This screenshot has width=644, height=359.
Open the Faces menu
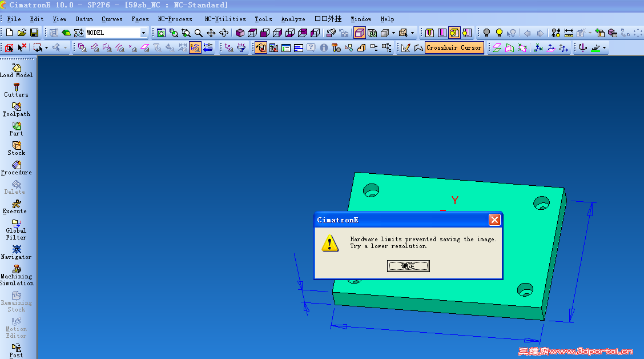point(140,19)
